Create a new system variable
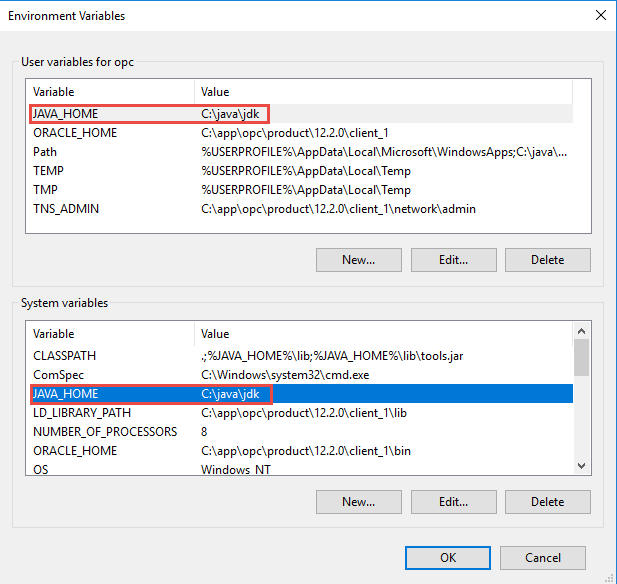Viewport: 617px width, 584px height. tap(359, 502)
